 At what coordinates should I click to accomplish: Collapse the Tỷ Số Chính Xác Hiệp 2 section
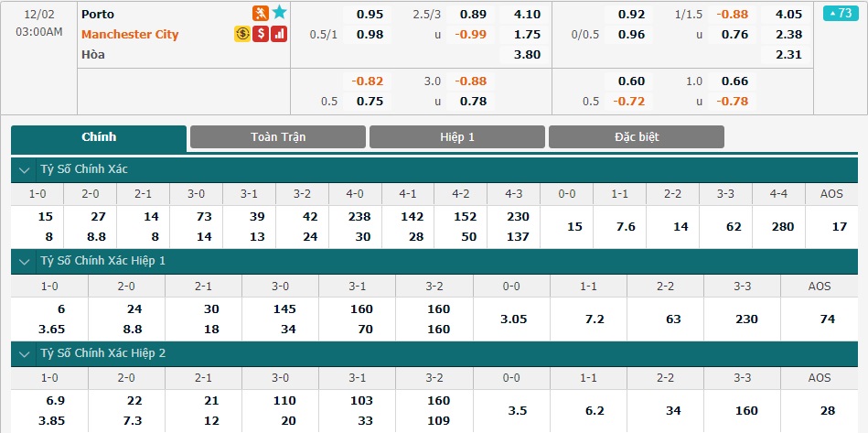[x=25, y=354]
